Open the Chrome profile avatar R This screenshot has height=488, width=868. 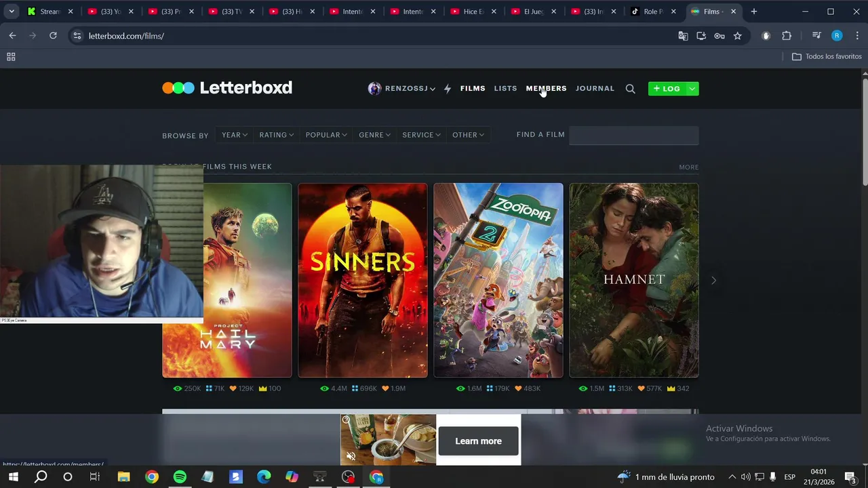837,36
